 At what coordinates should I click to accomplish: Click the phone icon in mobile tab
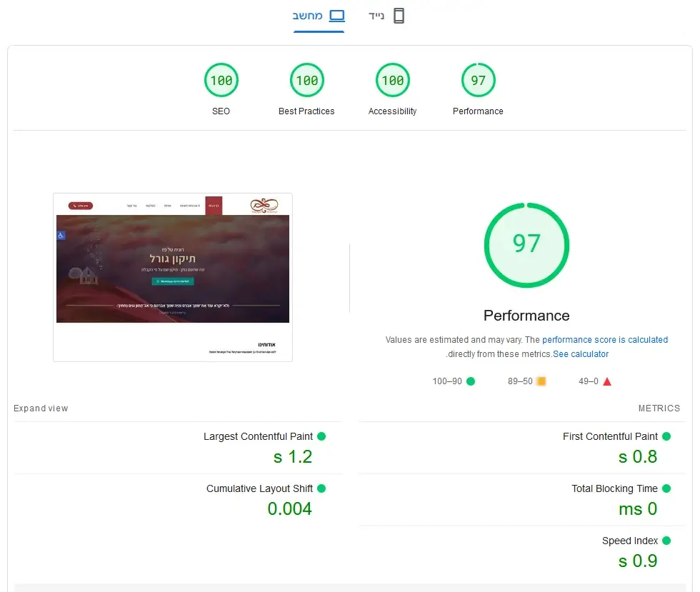pyautogui.click(x=399, y=16)
